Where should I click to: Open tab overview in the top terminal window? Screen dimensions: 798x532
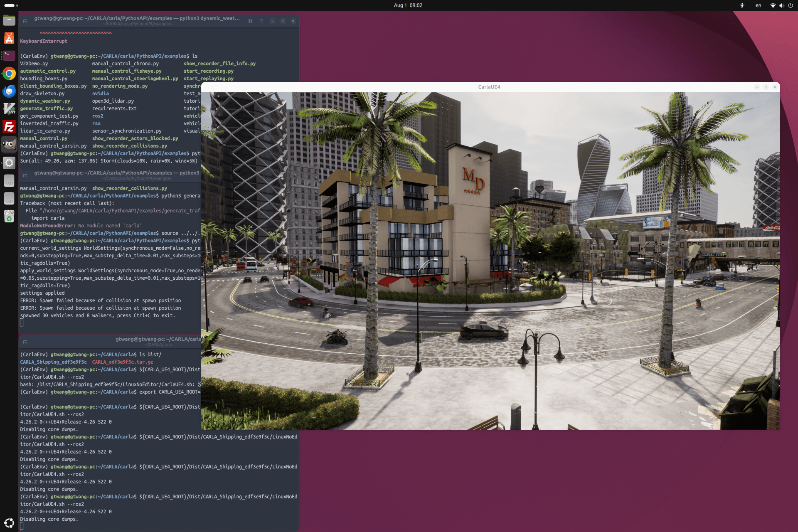pos(250,21)
